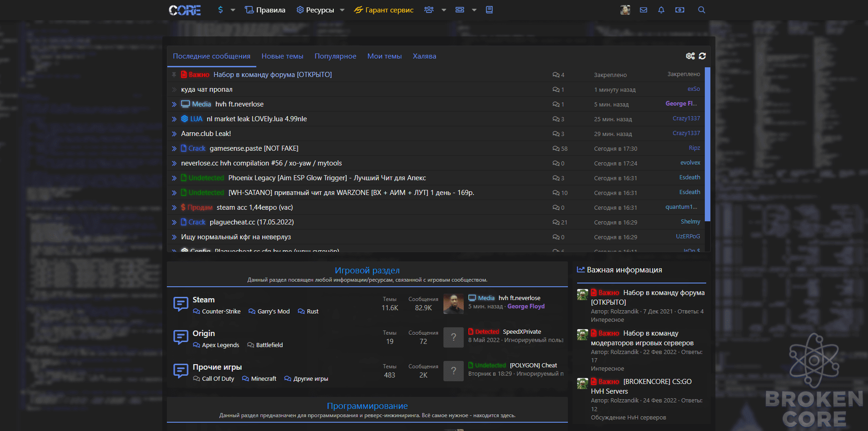The height and width of the screenshot is (431, 868).
Task: Open Гарант сервис link
Action: pos(384,10)
